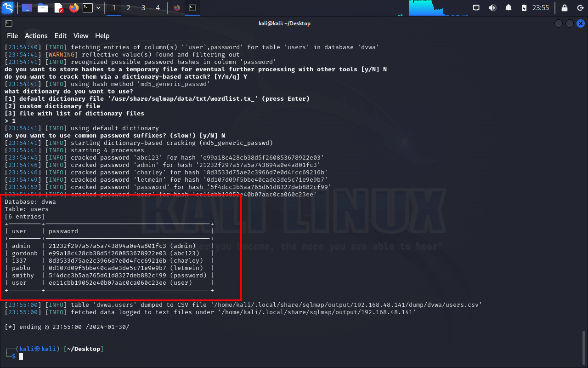
Task: Click "cracked password 'letmein'" log line
Action: [166, 180]
